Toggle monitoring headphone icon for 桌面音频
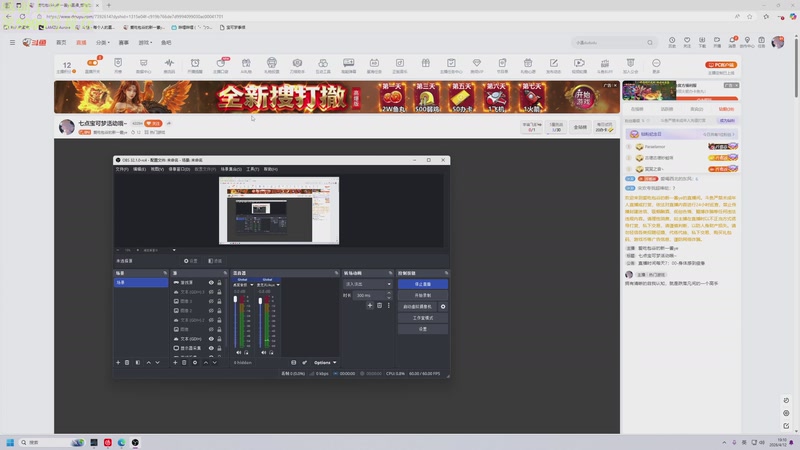Image resolution: width=800 pixels, height=450 pixels. (x=246, y=352)
